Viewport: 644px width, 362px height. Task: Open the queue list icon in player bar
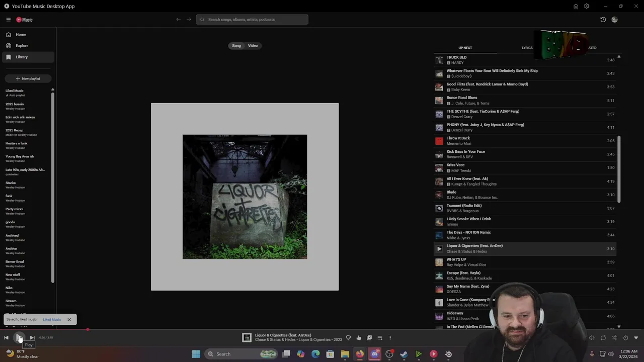tap(380, 338)
